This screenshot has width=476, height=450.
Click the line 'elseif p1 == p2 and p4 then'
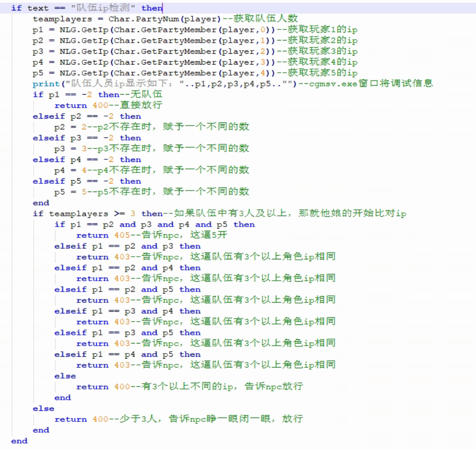pos(128,268)
